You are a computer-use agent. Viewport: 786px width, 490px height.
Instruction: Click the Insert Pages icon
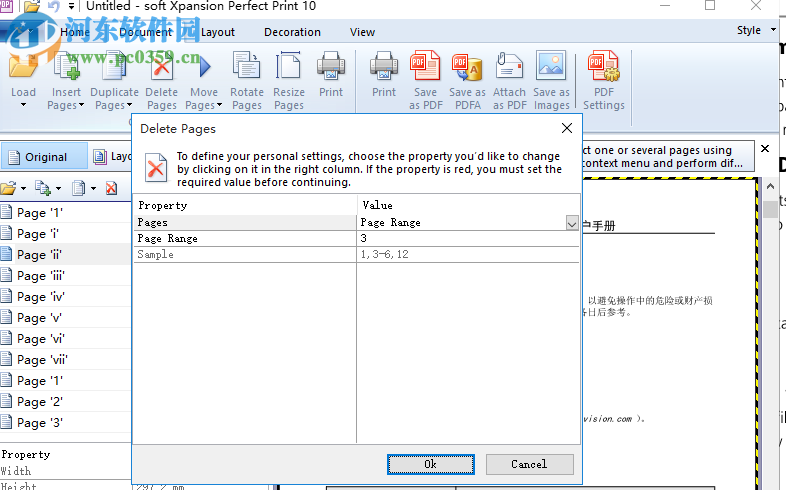[66, 67]
